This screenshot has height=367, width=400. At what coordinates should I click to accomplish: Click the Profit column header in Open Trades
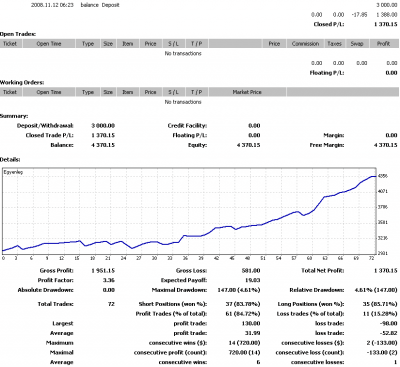[384, 44]
